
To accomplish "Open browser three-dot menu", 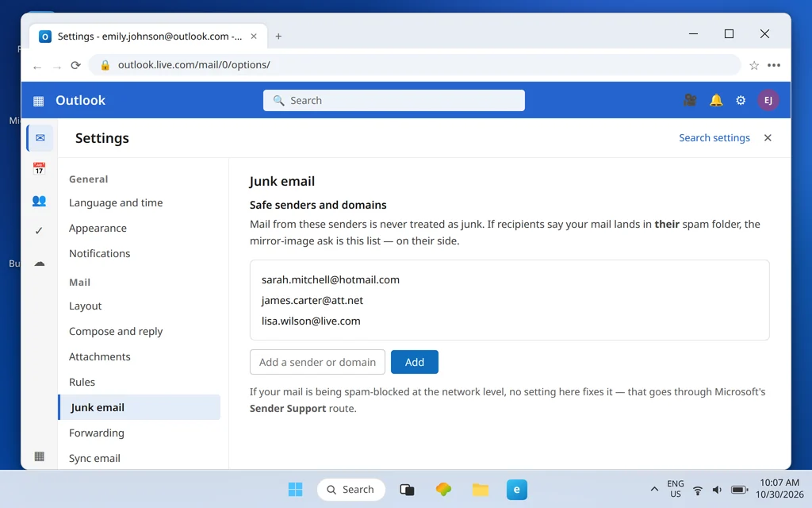I will 774,65.
